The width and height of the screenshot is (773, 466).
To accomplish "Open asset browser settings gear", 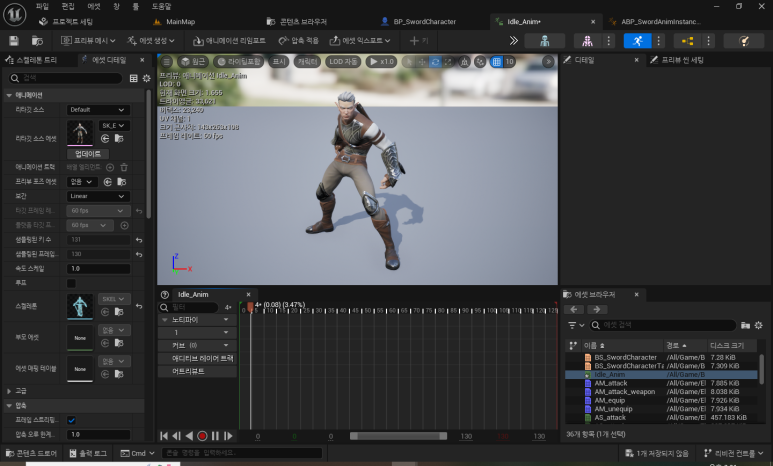I will [x=759, y=325].
